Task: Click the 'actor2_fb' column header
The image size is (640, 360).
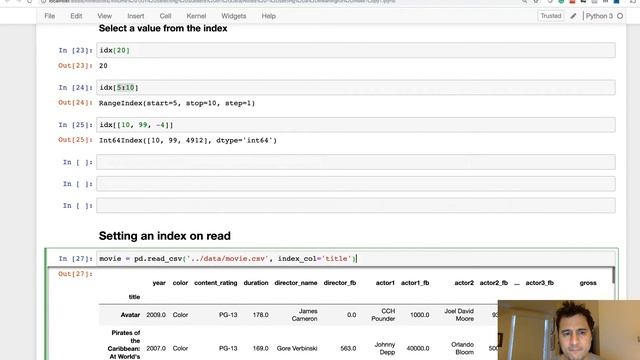Action: pyautogui.click(x=494, y=283)
